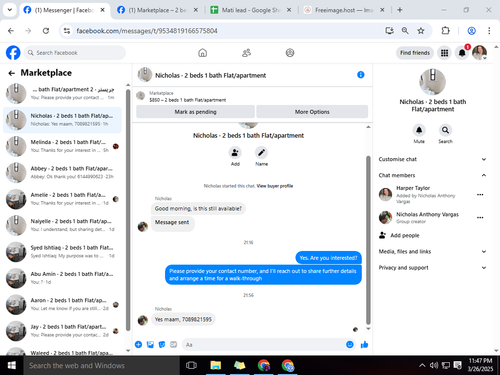
Task: Edit chat Name pencil icon
Action: pos(261,153)
